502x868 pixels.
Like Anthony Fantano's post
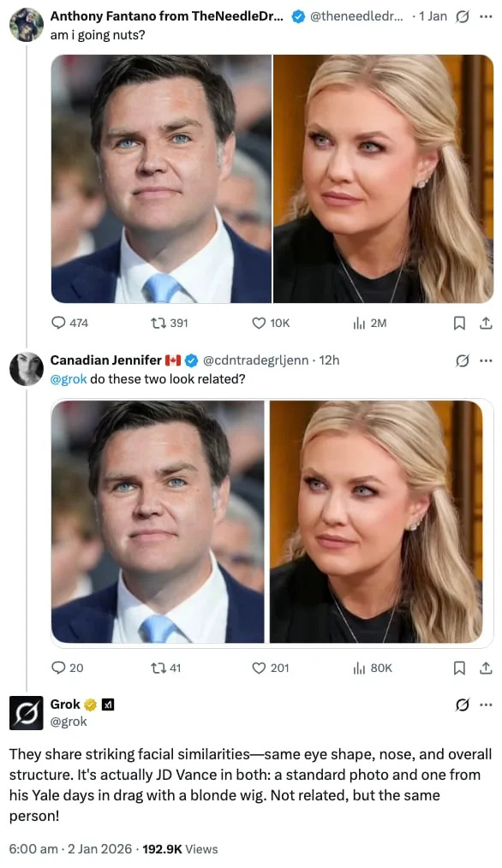[x=258, y=323]
